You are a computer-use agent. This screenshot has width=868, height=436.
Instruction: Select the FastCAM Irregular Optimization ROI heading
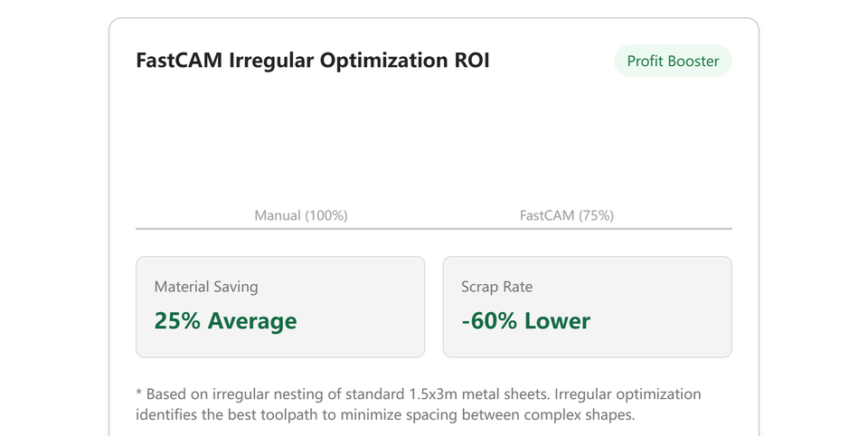[x=313, y=61]
